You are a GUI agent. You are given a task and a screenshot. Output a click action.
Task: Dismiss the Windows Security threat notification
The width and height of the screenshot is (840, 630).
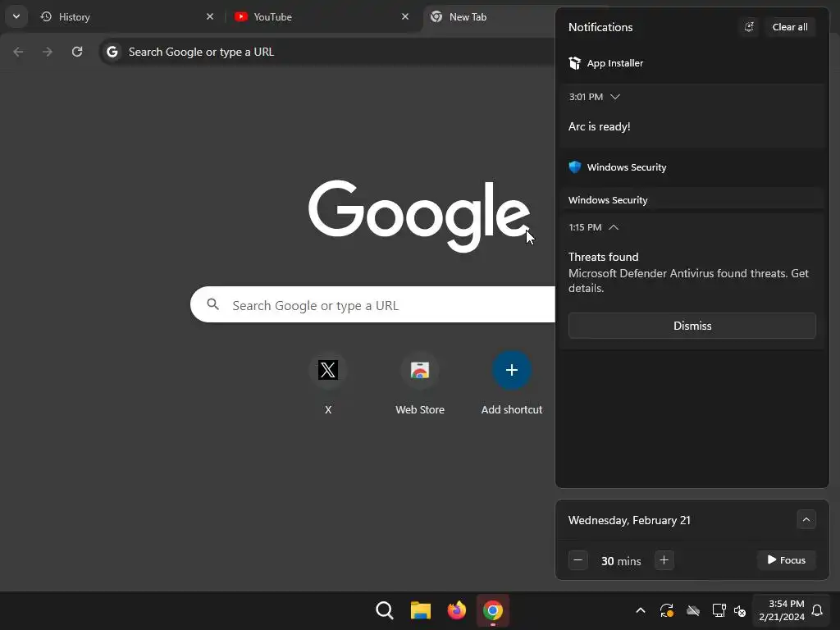(692, 326)
